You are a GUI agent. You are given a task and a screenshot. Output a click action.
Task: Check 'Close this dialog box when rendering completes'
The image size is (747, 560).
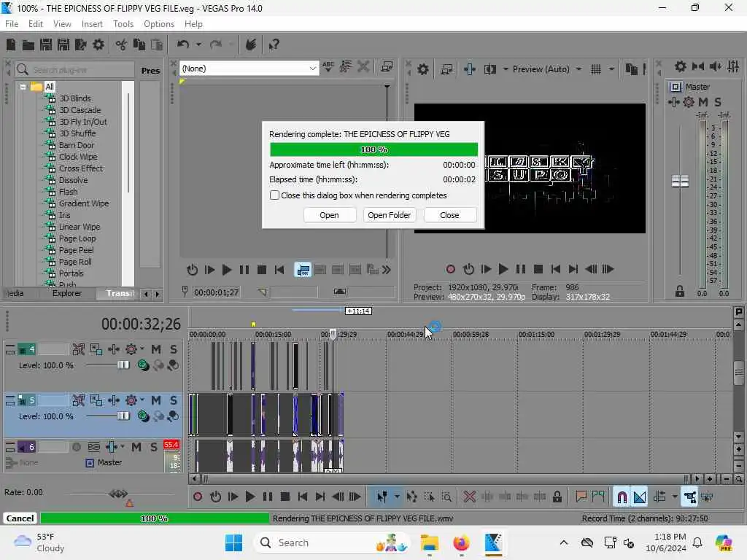pyautogui.click(x=274, y=195)
